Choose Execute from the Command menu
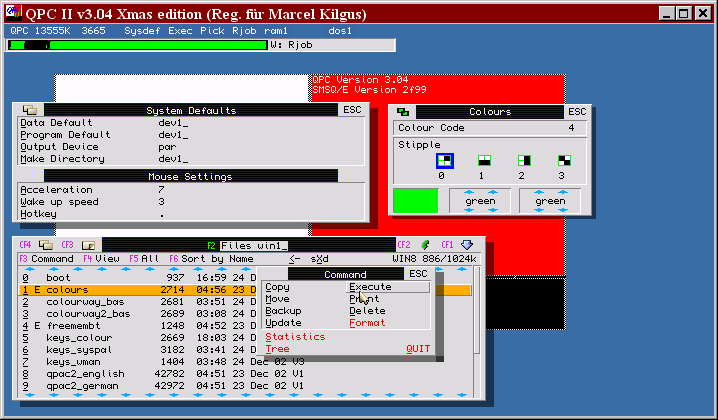 [x=370, y=287]
